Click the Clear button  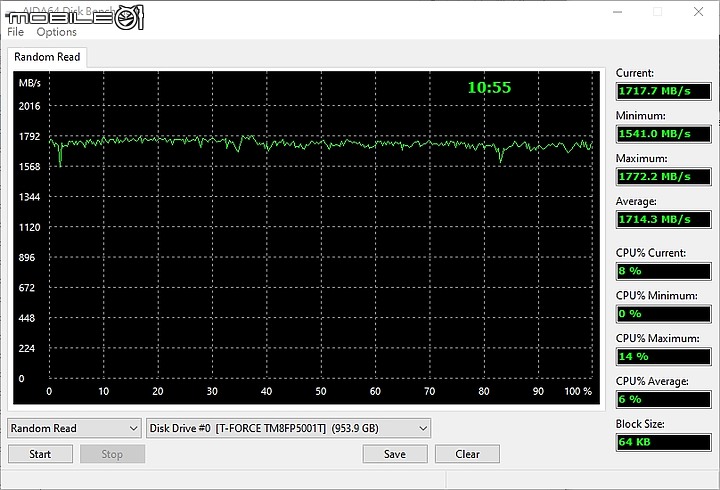pyautogui.click(x=467, y=454)
